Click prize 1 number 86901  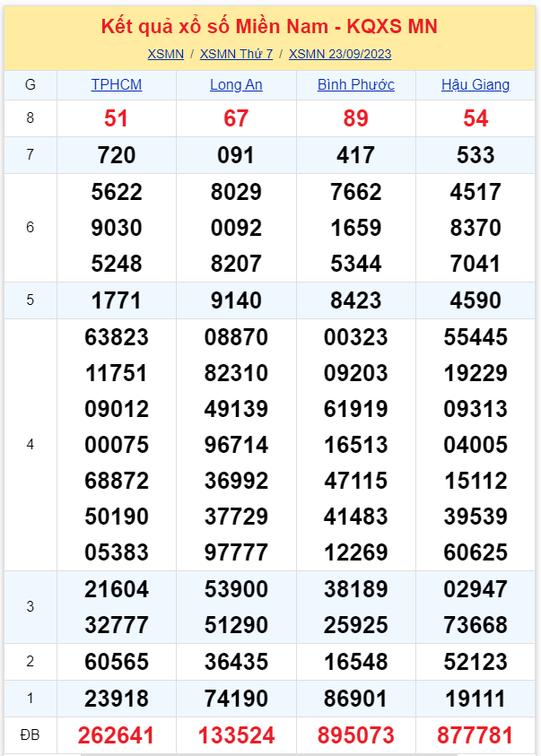pos(356,699)
